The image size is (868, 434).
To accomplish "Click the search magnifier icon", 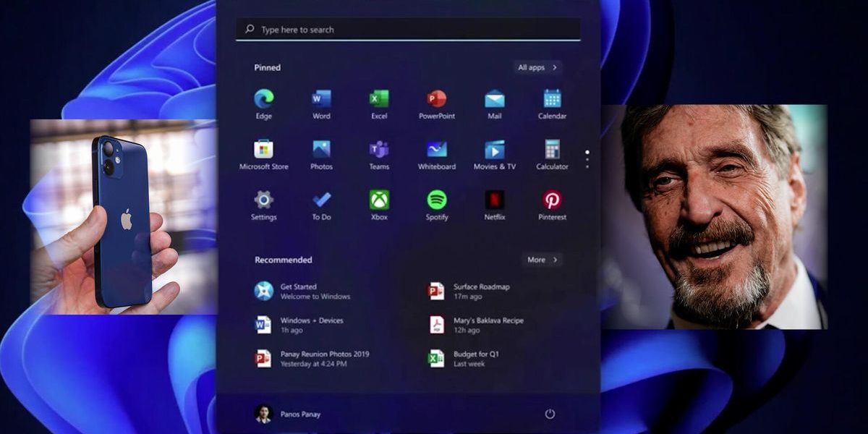I will pyautogui.click(x=250, y=30).
